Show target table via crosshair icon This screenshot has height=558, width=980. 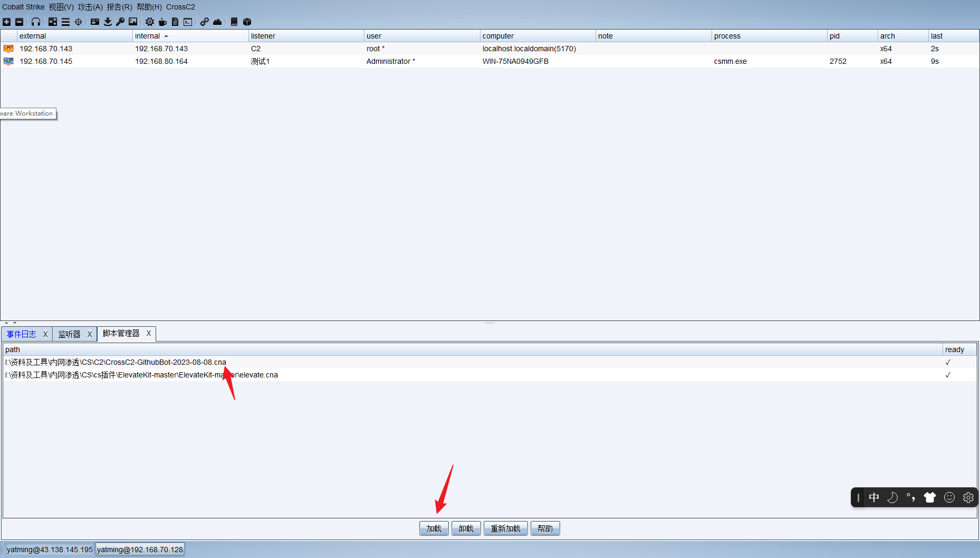click(79, 22)
